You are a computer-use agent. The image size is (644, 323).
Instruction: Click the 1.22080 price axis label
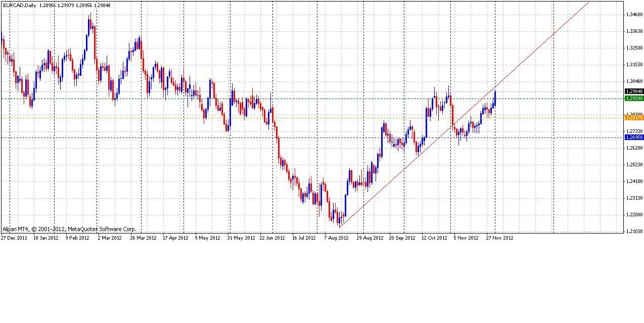point(634,215)
